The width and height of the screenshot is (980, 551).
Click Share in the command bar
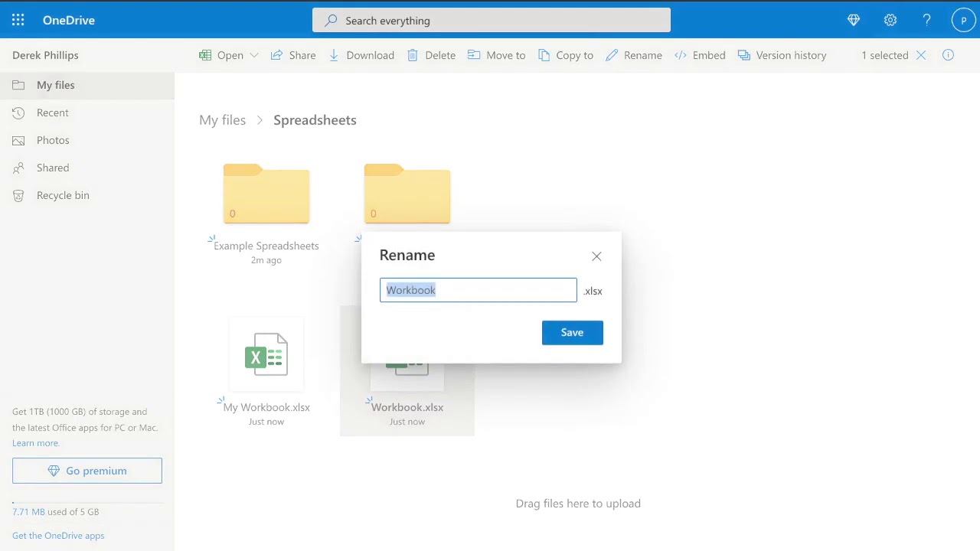pyautogui.click(x=293, y=55)
